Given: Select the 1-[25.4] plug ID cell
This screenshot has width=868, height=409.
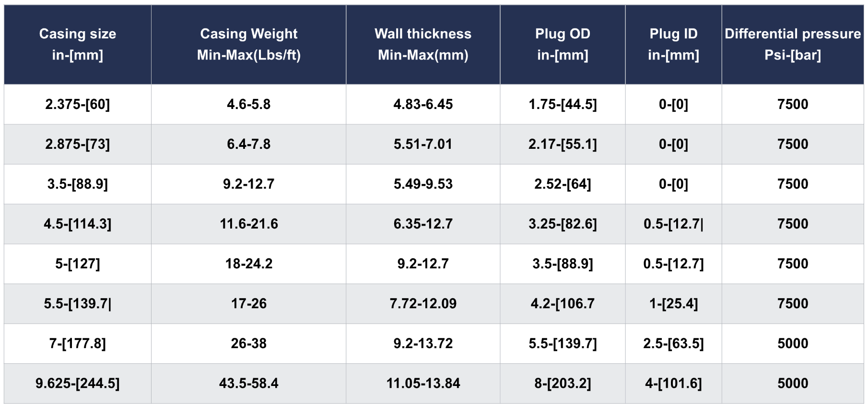Looking at the screenshot, I should pyautogui.click(x=673, y=303).
